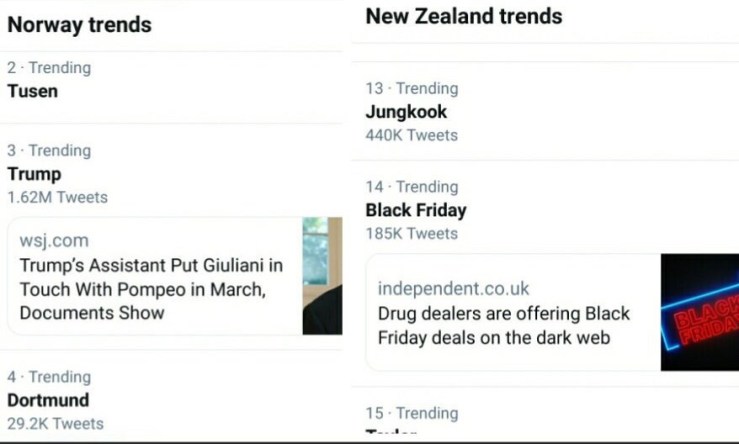The image size is (739, 444).
Task: Click the 29.2K Tweets count
Action: point(55,423)
